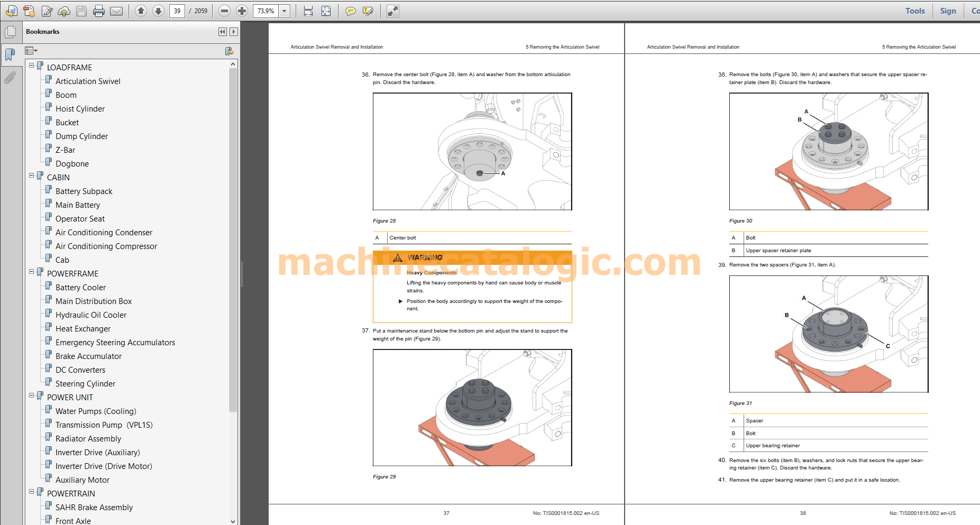Zoom in with the plus button
This screenshot has height=525, width=980.
(x=242, y=11)
